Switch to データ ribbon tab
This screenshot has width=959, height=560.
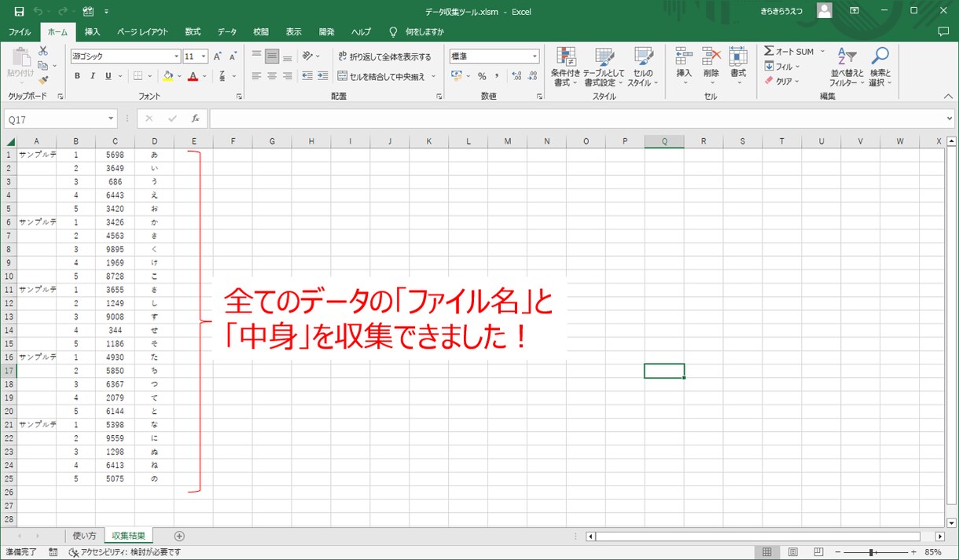(x=227, y=32)
